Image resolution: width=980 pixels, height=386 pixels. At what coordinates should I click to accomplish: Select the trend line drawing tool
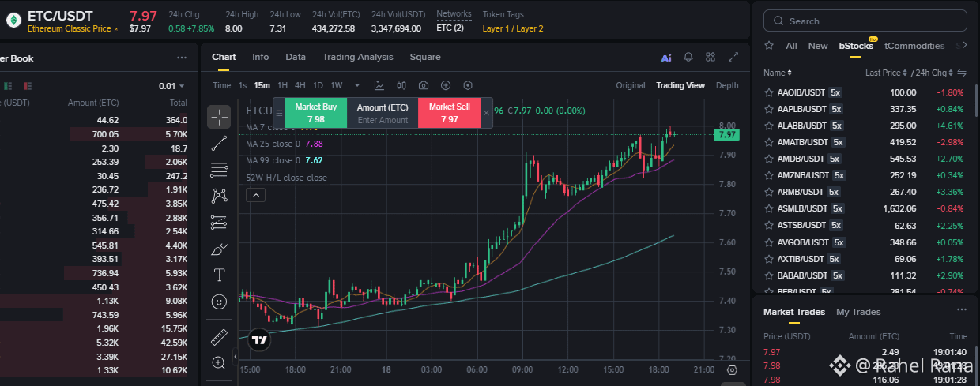point(219,143)
